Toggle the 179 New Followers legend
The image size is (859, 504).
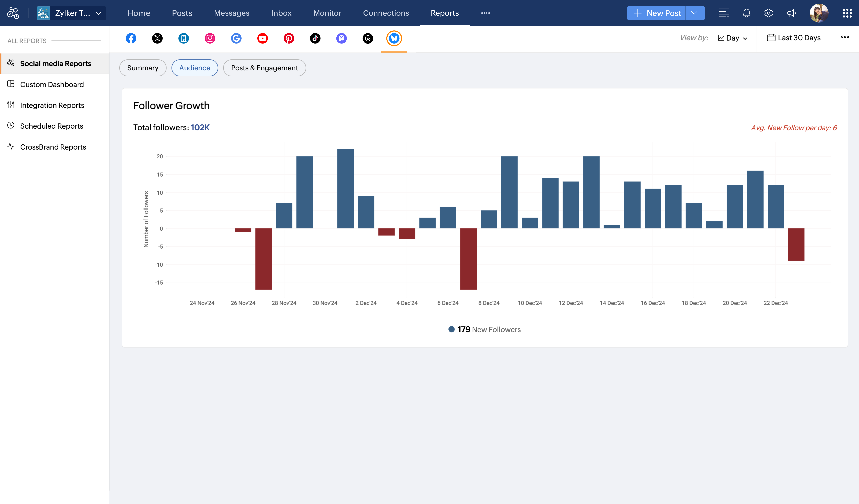(x=484, y=329)
